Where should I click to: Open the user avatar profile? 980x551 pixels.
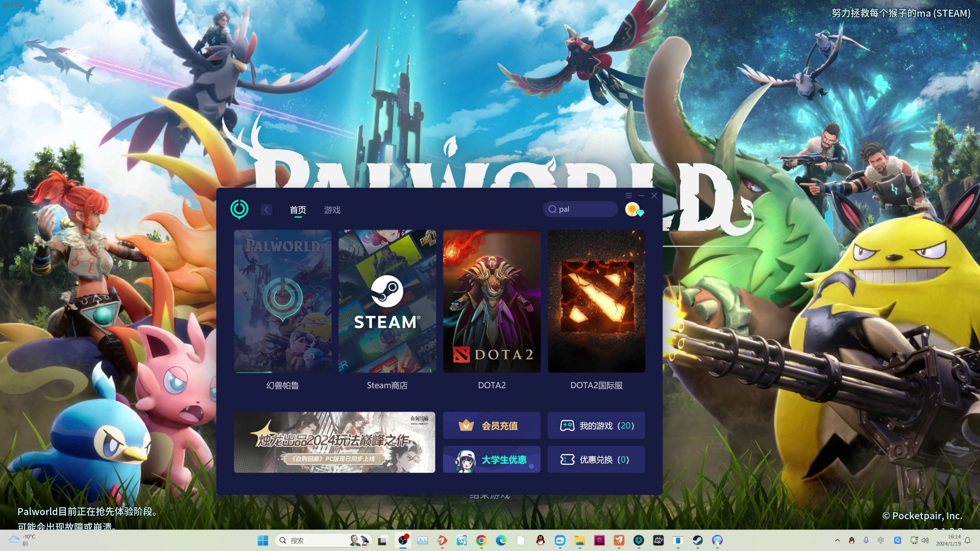pyautogui.click(x=633, y=209)
